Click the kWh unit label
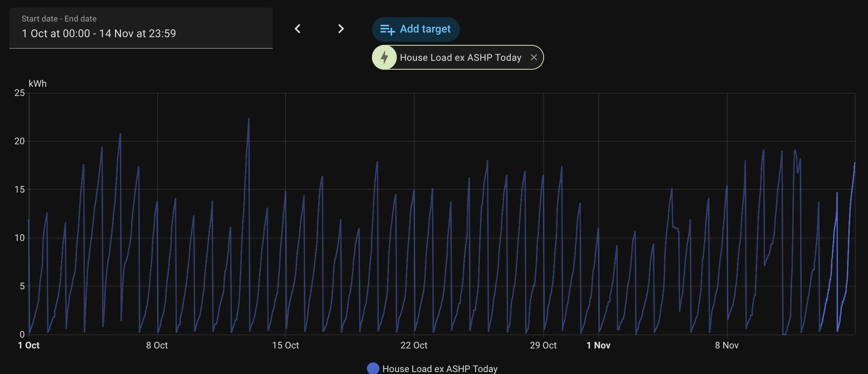Viewport: 868px width, 374px height. pos(38,84)
